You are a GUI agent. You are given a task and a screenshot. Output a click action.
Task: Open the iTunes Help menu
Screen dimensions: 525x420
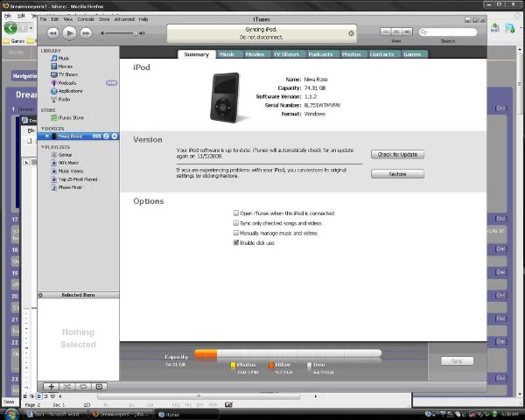(143, 19)
